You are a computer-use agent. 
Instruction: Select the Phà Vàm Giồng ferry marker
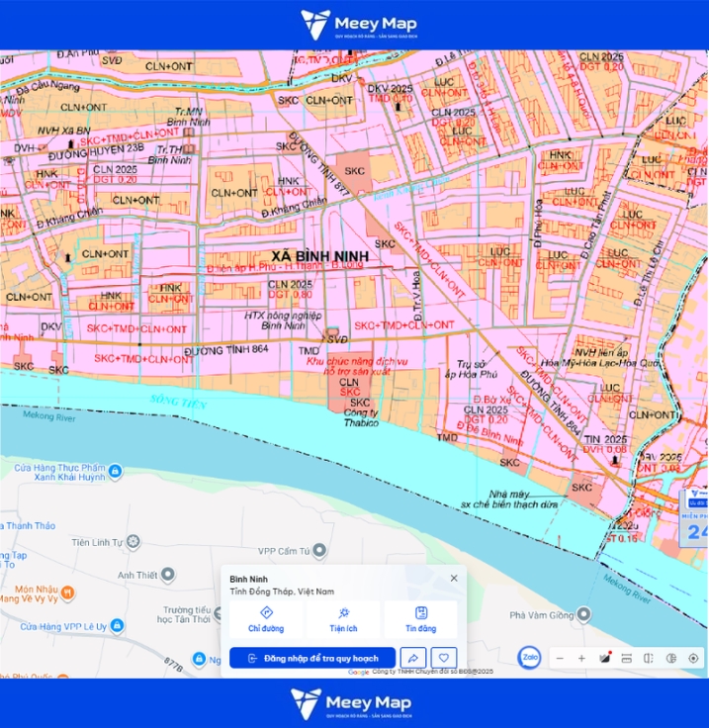(x=583, y=614)
